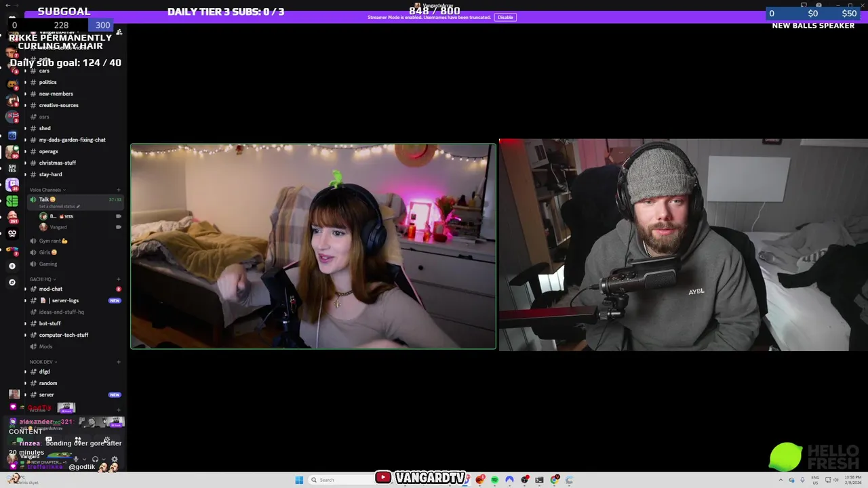This screenshot has height=488, width=868.
Task: Toggle the server-logs NEW badge
Action: tap(115, 300)
